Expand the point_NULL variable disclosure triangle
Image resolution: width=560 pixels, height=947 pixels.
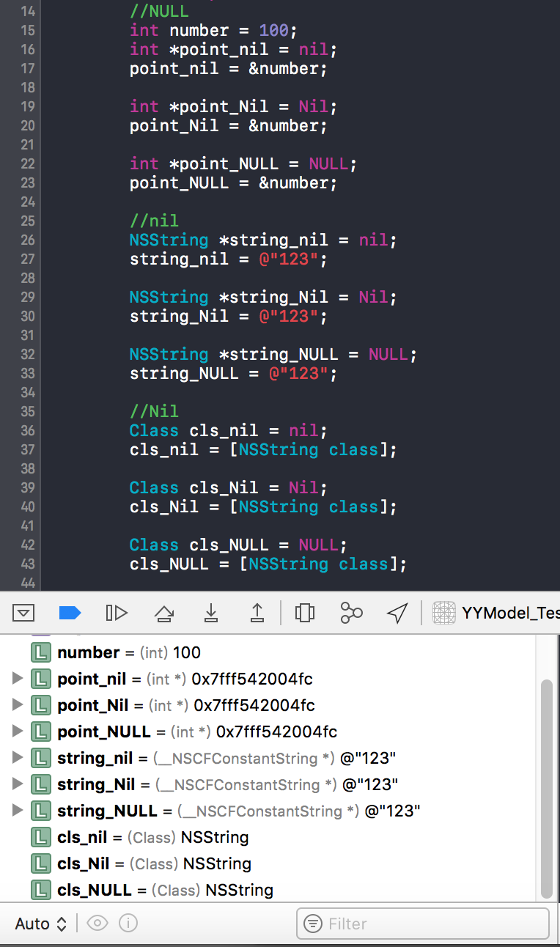pos(18,732)
